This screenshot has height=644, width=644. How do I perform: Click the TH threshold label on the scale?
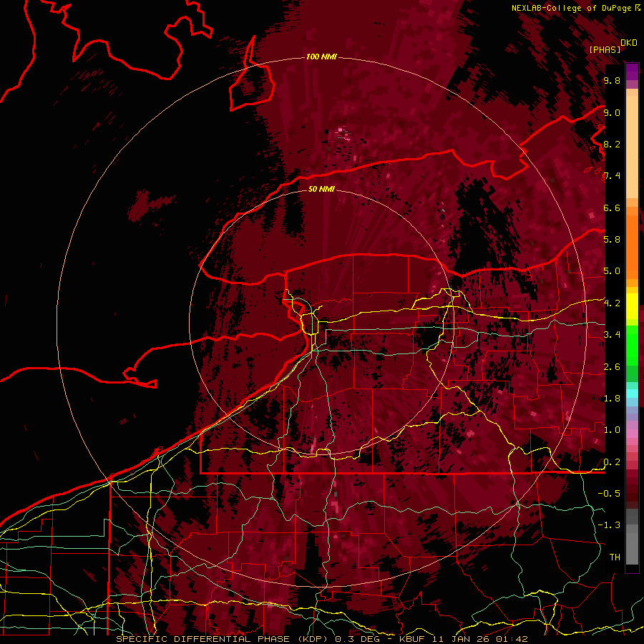615,557
